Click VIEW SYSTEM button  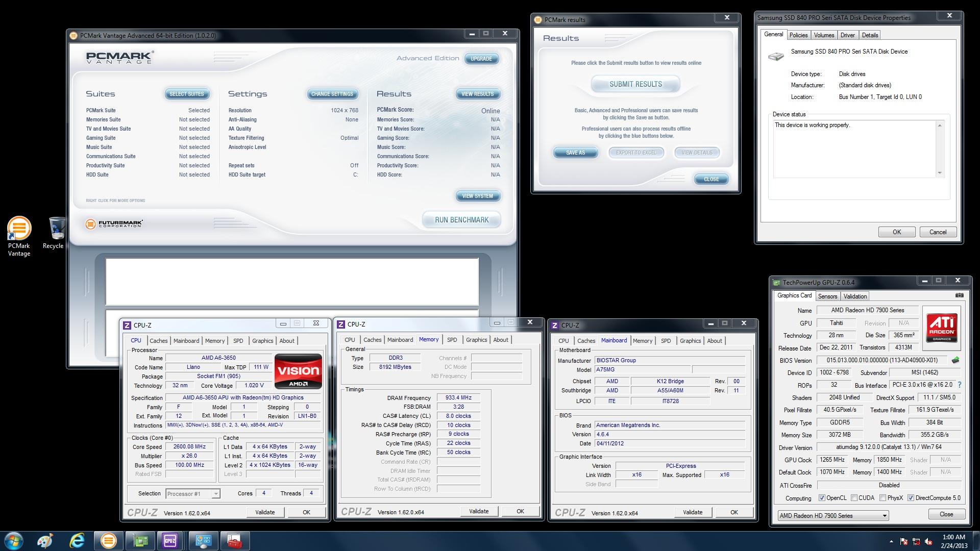(477, 196)
